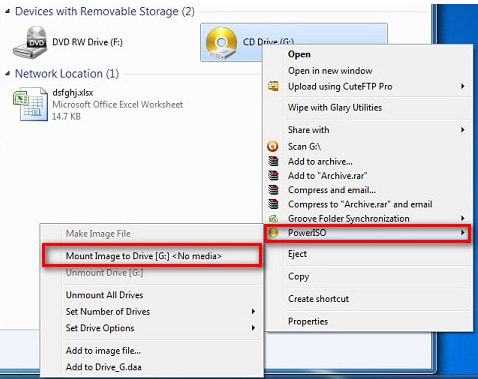
Task: Select Add to Drive_G.daa option
Action: tap(104, 367)
